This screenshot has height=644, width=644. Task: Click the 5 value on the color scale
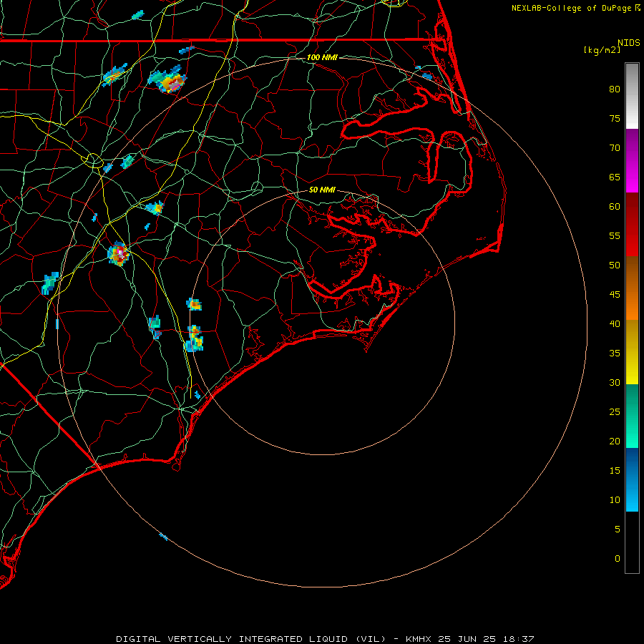click(x=618, y=530)
